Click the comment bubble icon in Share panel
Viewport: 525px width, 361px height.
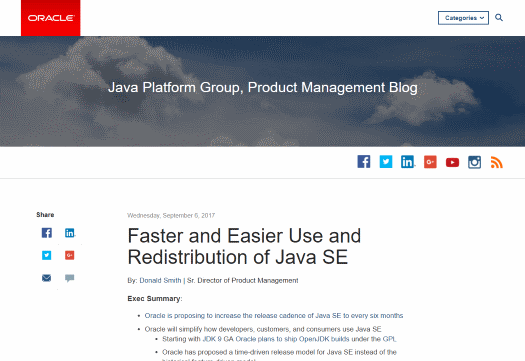70,278
